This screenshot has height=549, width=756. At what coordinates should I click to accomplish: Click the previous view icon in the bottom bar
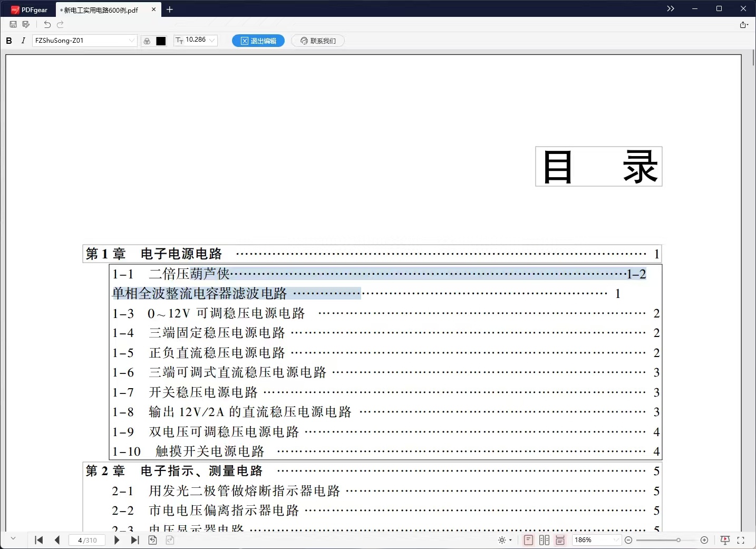pyautogui.click(x=153, y=540)
